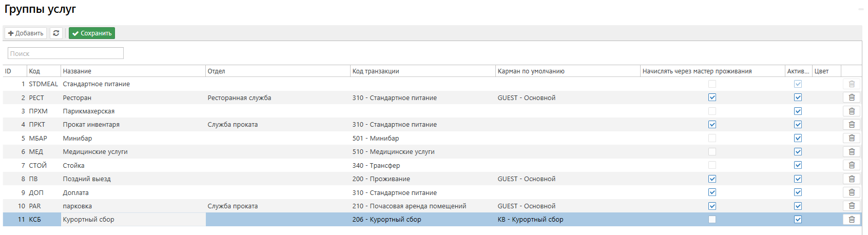Image resolution: width=868 pixels, height=235 pixels.
Task: Toggle the active checkbox for Минибар
Action: tap(798, 138)
